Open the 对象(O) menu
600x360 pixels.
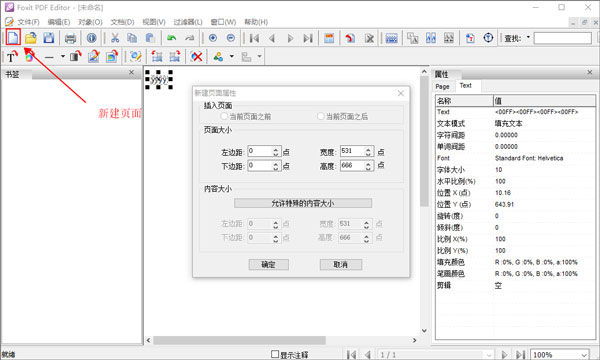click(x=90, y=22)
